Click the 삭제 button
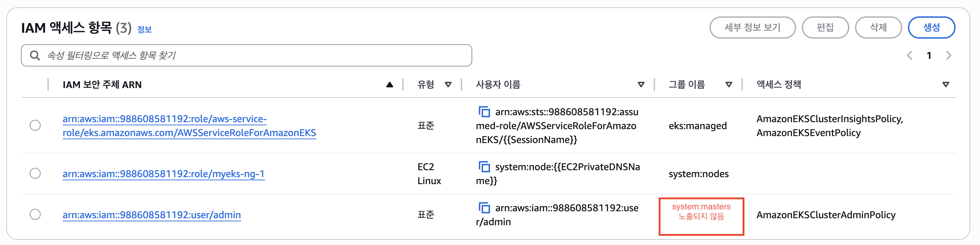This screenshot has width=980, height=245. click(x=879, y=27)
